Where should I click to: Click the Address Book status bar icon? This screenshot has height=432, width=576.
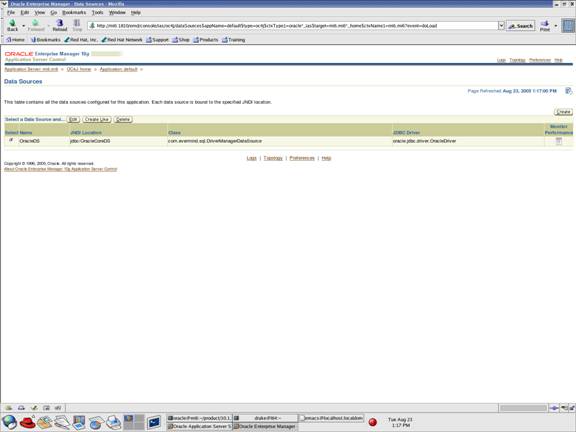[46, 408]
